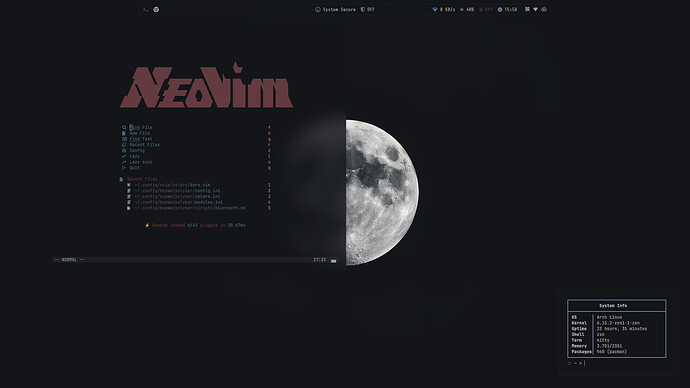The height and width of the screenshot is (388, 690).
Task: Click the 'Arch Linux' OS value
Action: coord(609,317)
